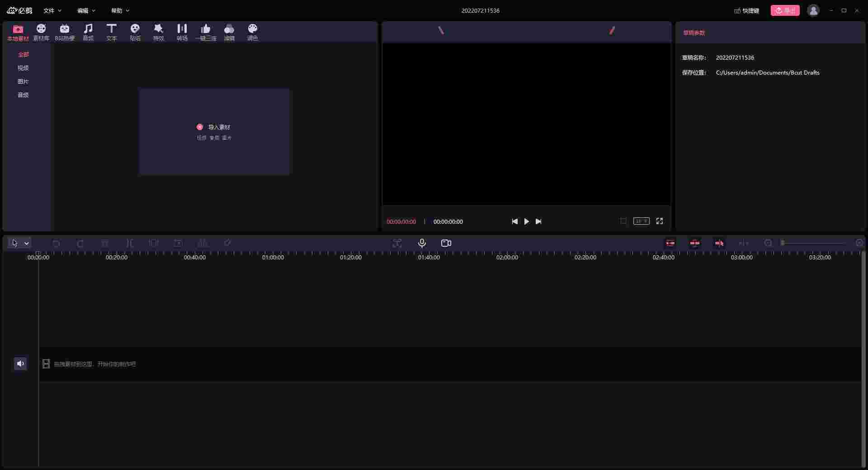868x470 pixels.
Task: Filter local media by 音频
Action: (23, 95)
